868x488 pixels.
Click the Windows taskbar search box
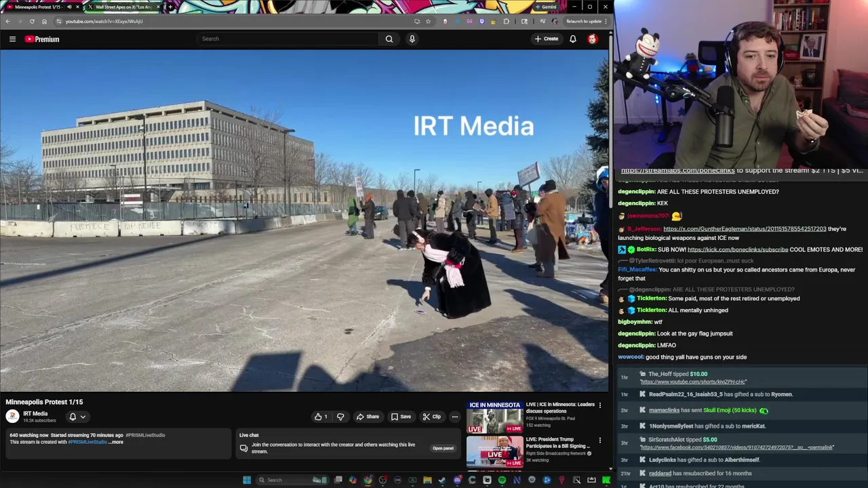[294, 480]
